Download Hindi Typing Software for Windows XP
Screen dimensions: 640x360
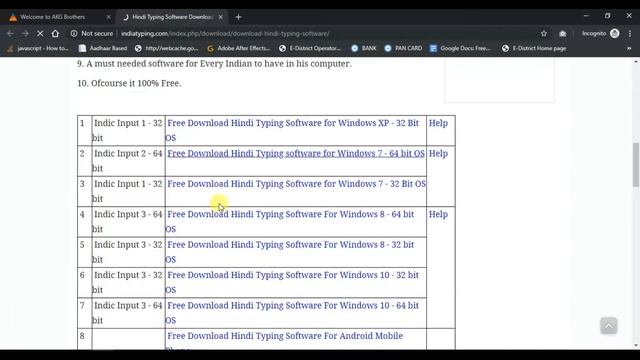click(292, 130)
